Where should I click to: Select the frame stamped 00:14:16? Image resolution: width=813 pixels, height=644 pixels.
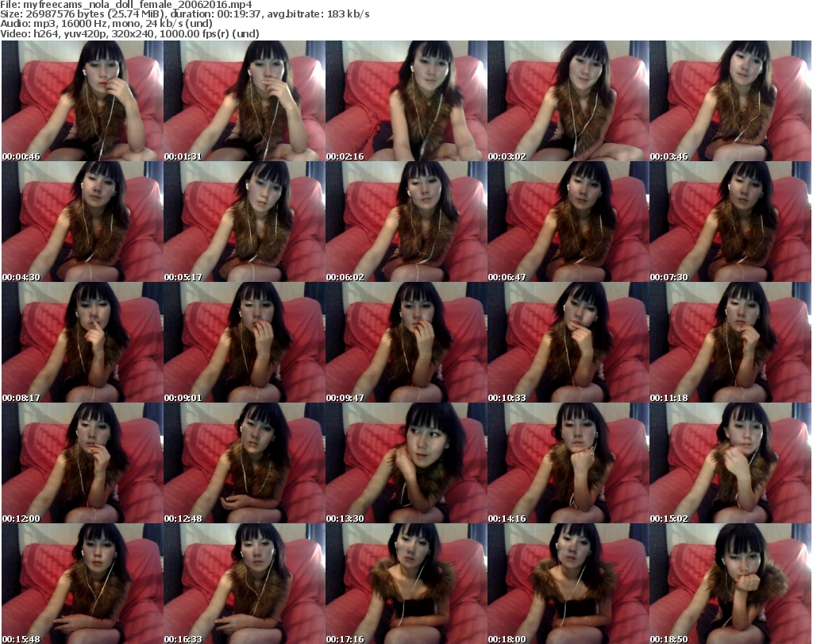point(568,463)
